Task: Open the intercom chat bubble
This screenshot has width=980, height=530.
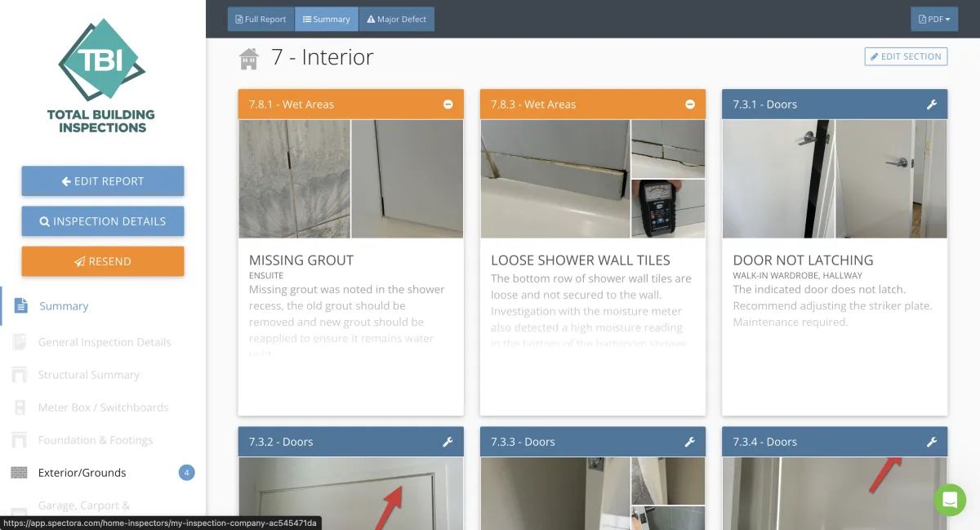Action: tap(950, 500)
